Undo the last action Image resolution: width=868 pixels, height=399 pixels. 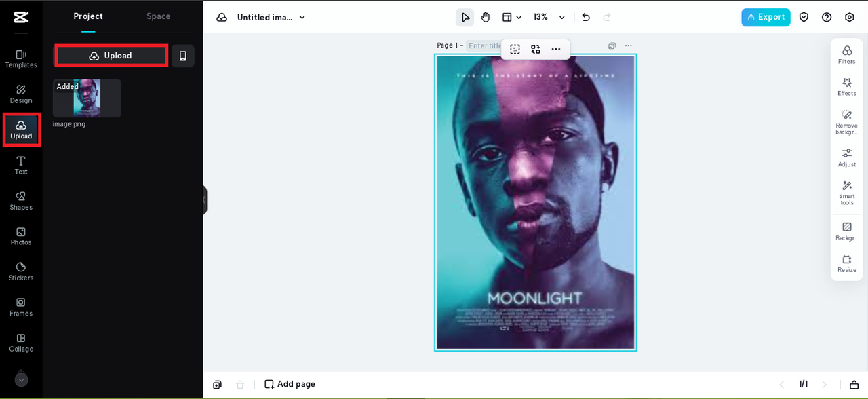(586, 17)
